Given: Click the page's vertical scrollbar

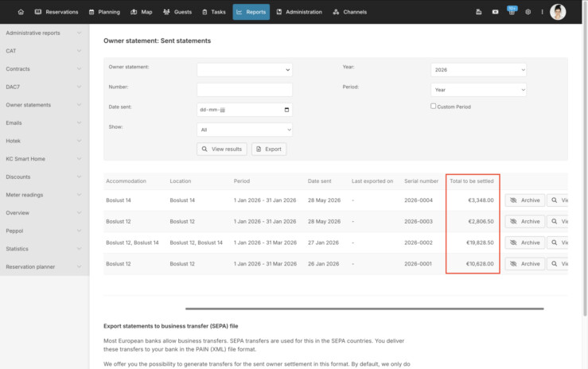Looking at the screenshot, I should tap(586, 159).
